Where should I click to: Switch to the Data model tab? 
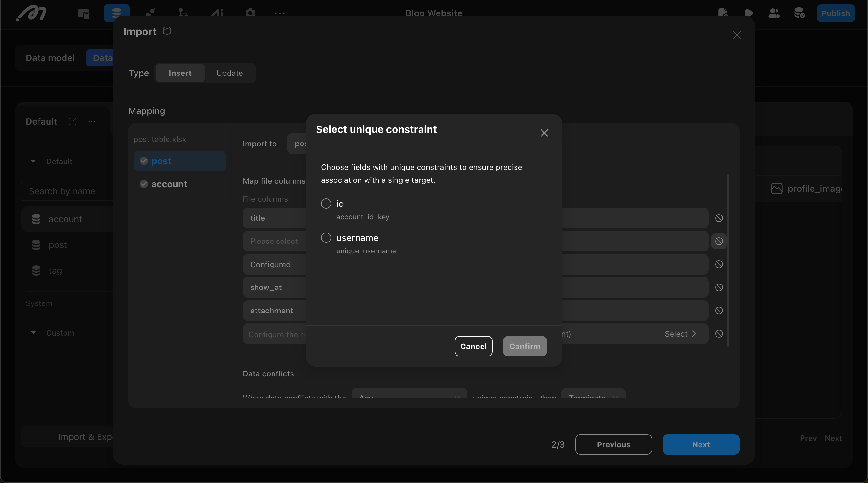point(50,58)
